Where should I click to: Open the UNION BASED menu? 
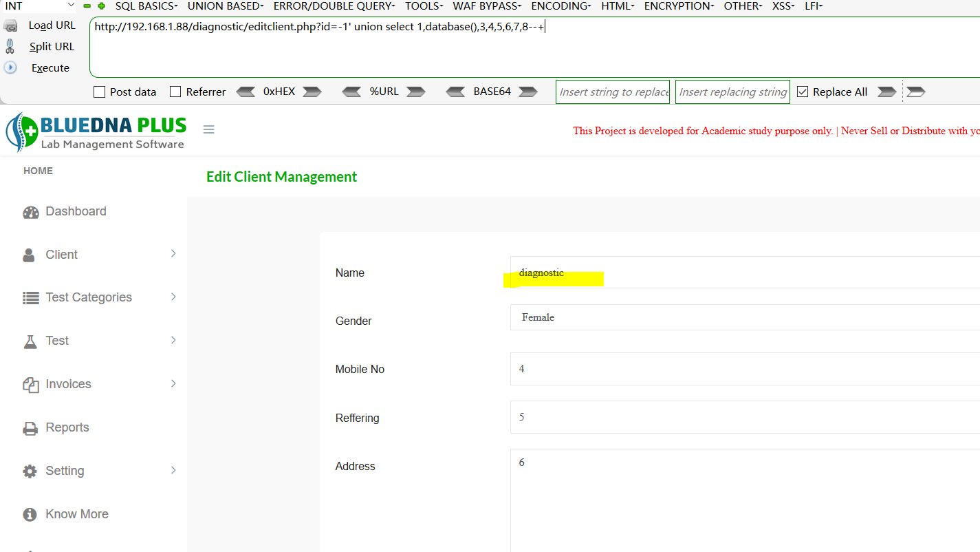pyautogui.click(x=226, y=6)
